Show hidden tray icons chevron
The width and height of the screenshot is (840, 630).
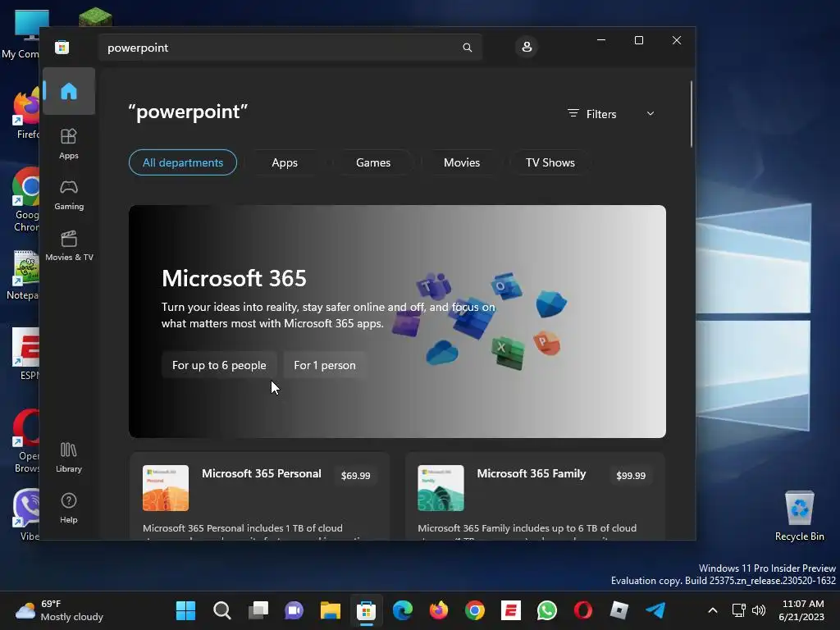click(x=713, y=610)
